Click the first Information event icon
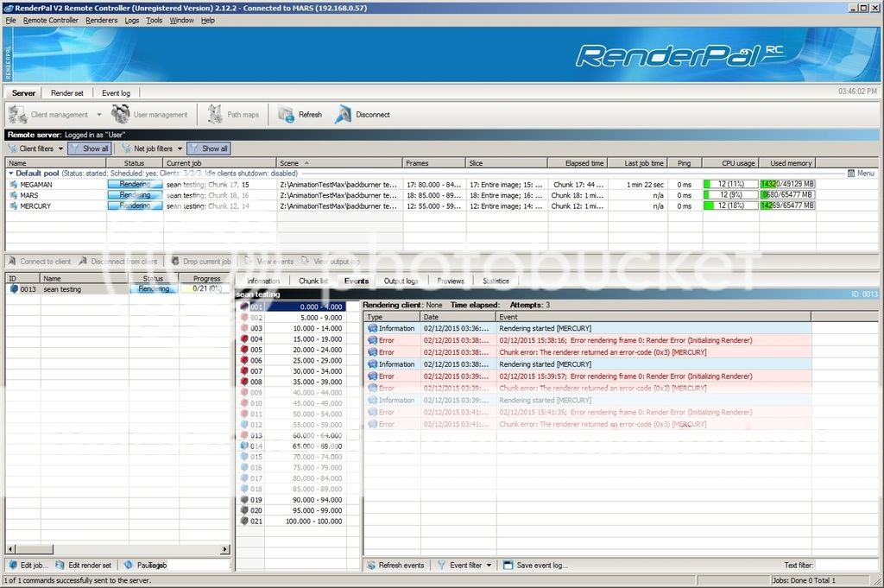Viewport: 884px width, 588px height. 373,328
